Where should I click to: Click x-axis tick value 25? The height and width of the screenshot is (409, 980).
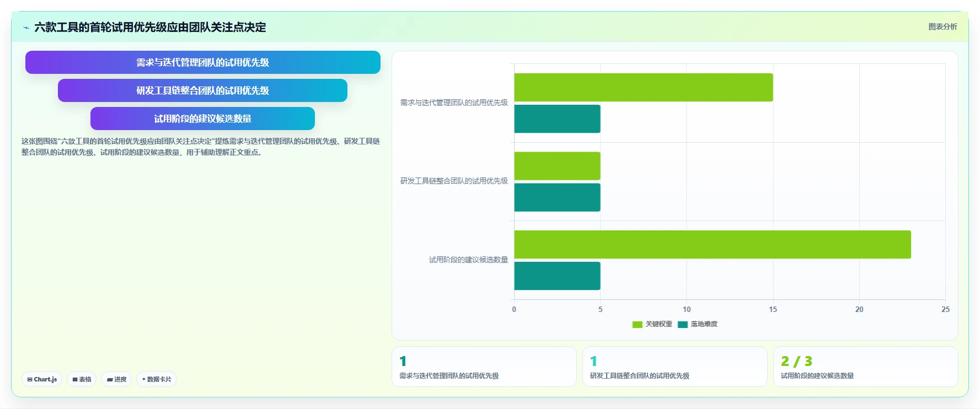[x=945, y=309]
